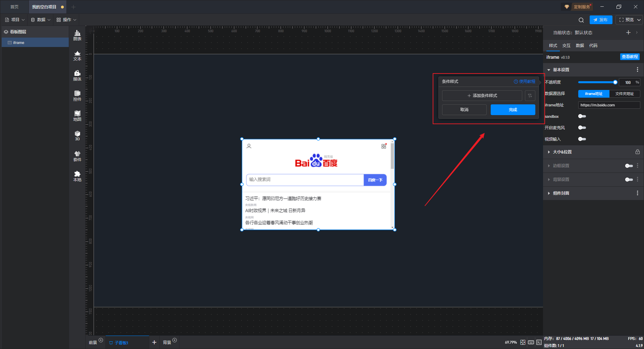Enable the 边框设置 toggle

[629, 166]
